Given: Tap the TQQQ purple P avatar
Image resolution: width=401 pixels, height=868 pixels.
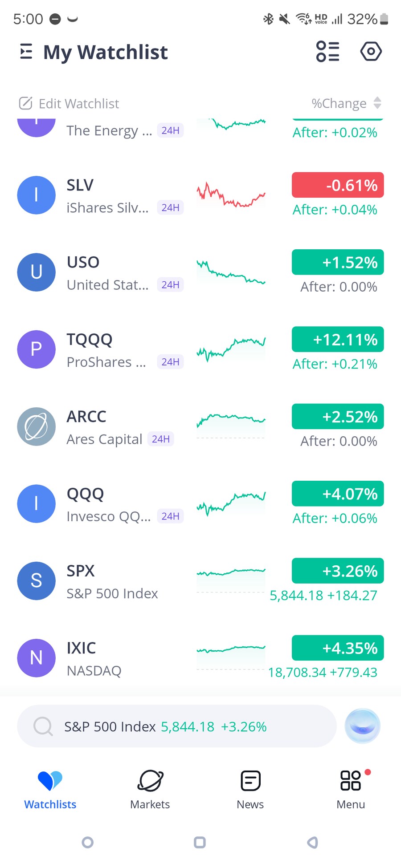Looking at the screenshot, I should click(37, 349).
